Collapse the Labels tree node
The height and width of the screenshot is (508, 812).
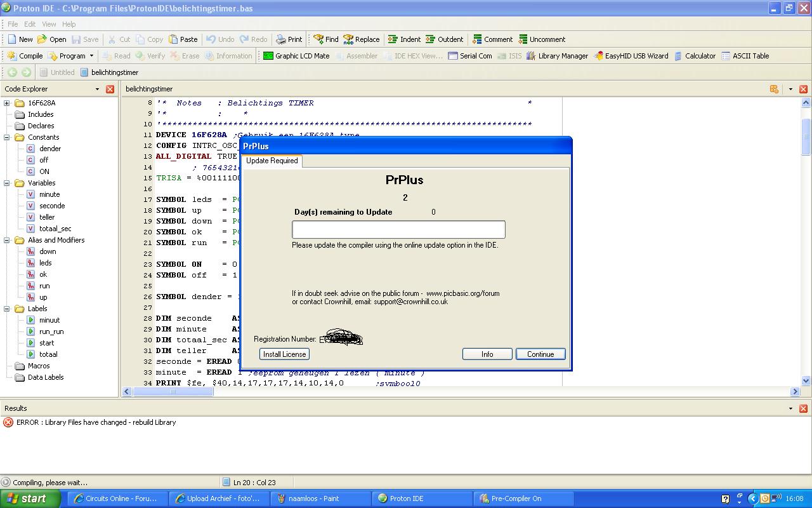pos(7,309)
